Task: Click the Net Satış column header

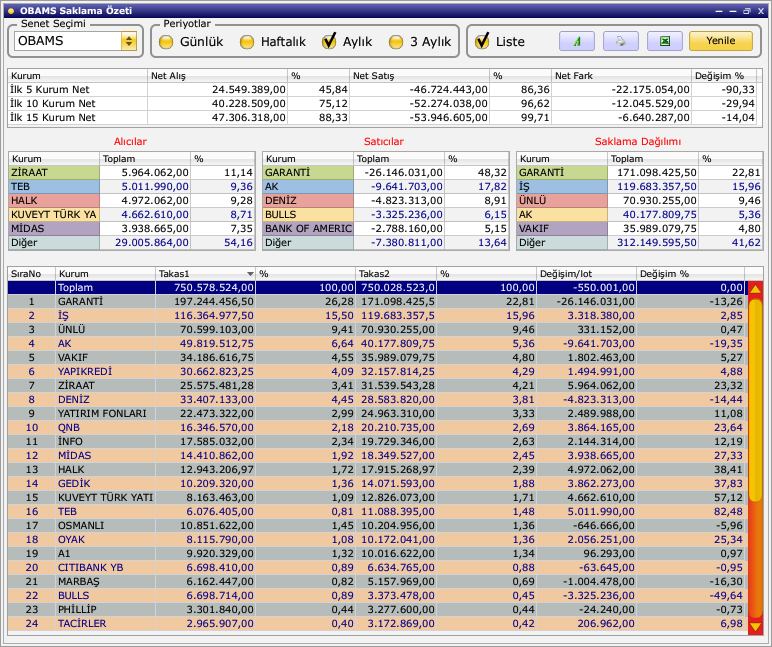Action: [419, 76]
